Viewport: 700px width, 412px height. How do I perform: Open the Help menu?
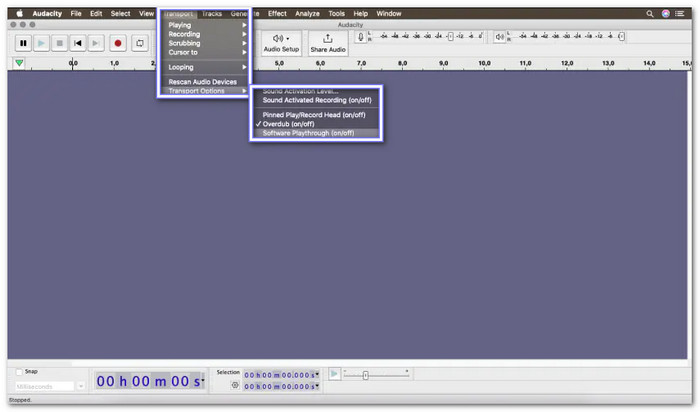click(x=361, y=13)
